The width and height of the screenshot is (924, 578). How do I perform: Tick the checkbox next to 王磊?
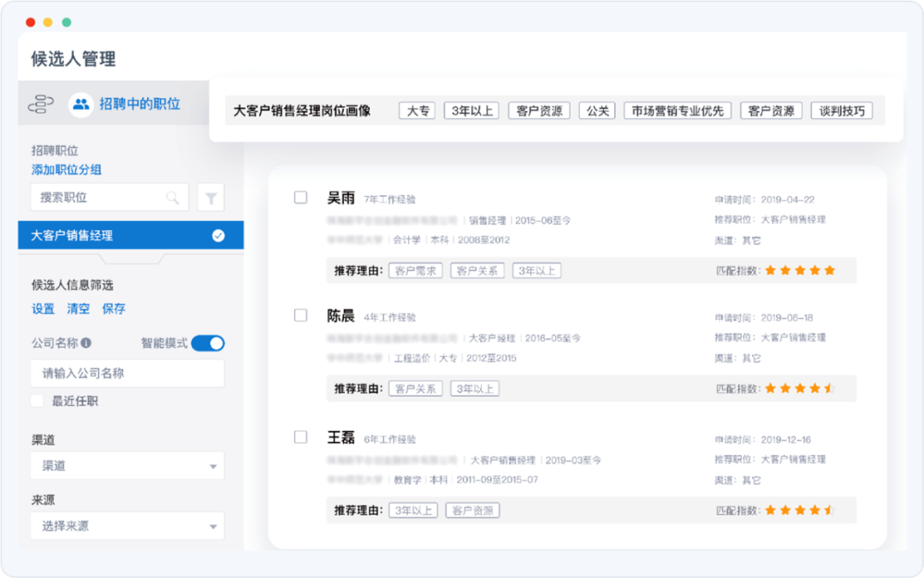pos(300,437)
